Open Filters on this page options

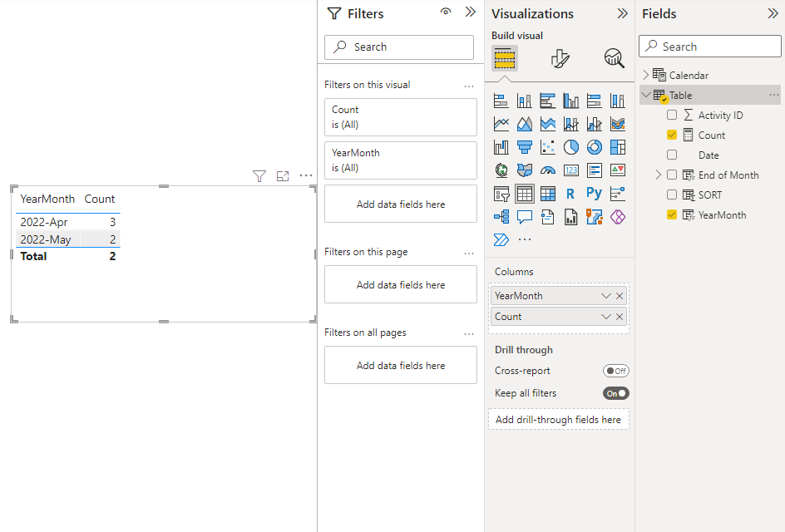point(469,254)
